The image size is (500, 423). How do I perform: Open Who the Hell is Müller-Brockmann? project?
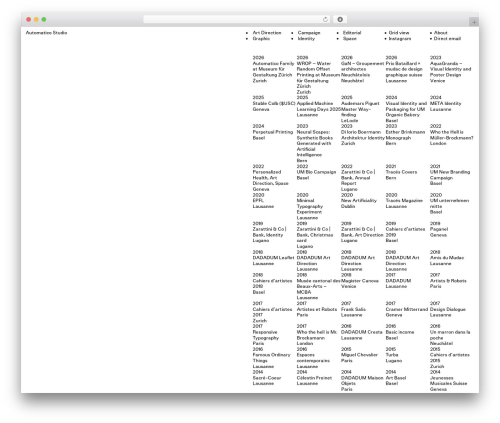tap(452, 135)
